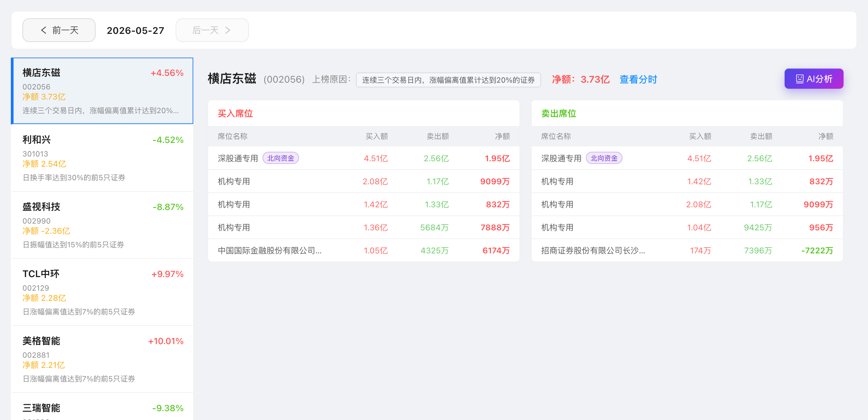Viewport: 868px width, 420px height.
Task: Click 净额 2.54亿 on 利和兴's card
Action: pyautogui.click(x=44, y=164)
